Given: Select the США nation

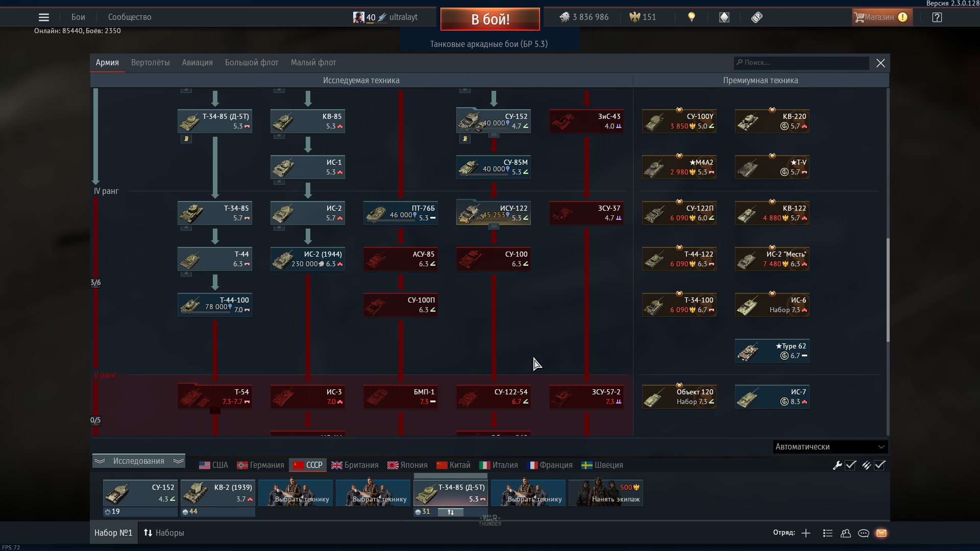Looking at the screenshot, I should (214, 465).
